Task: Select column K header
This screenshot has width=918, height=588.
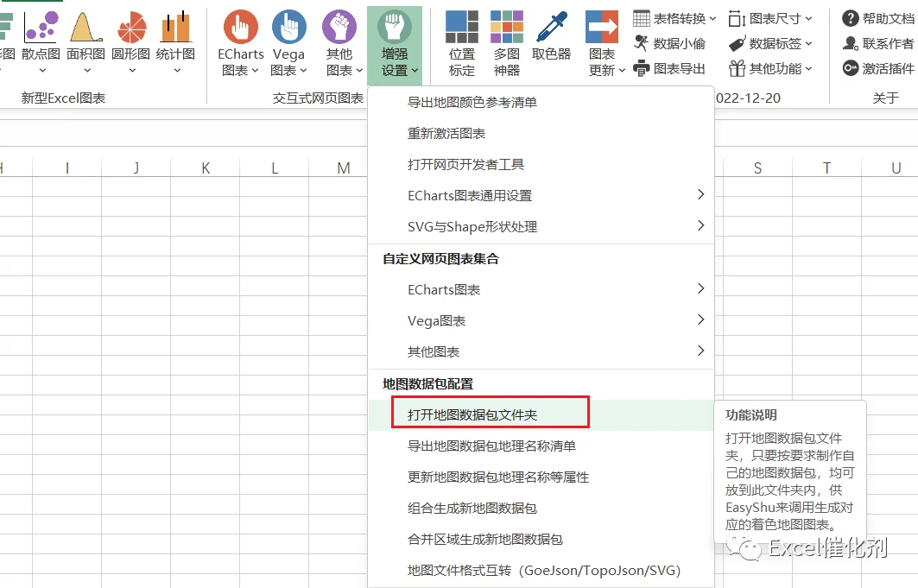Action: 206,168
